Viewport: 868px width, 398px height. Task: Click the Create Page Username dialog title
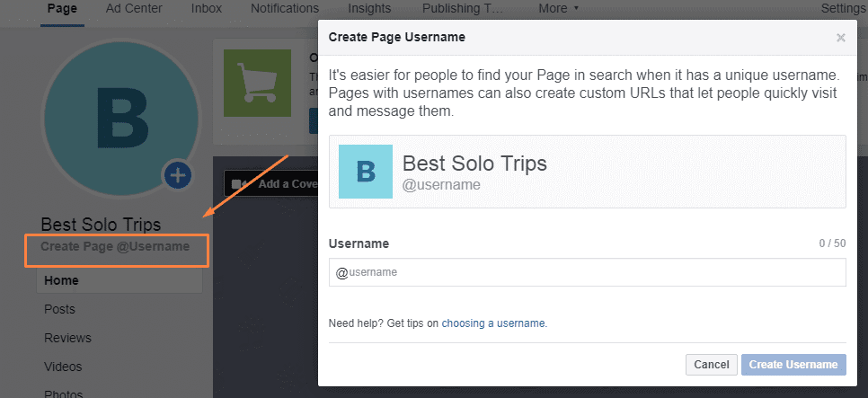point(397,37)
